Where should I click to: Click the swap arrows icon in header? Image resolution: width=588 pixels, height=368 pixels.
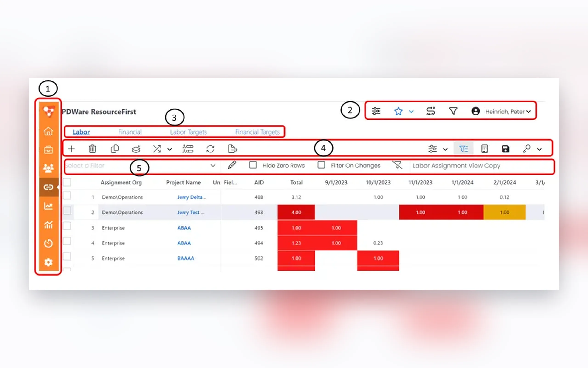tap(431, 111)
